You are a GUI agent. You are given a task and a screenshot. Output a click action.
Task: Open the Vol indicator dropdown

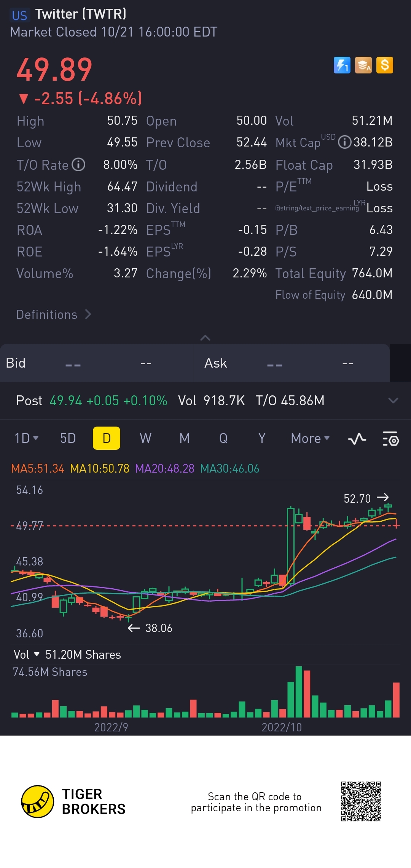27,655
